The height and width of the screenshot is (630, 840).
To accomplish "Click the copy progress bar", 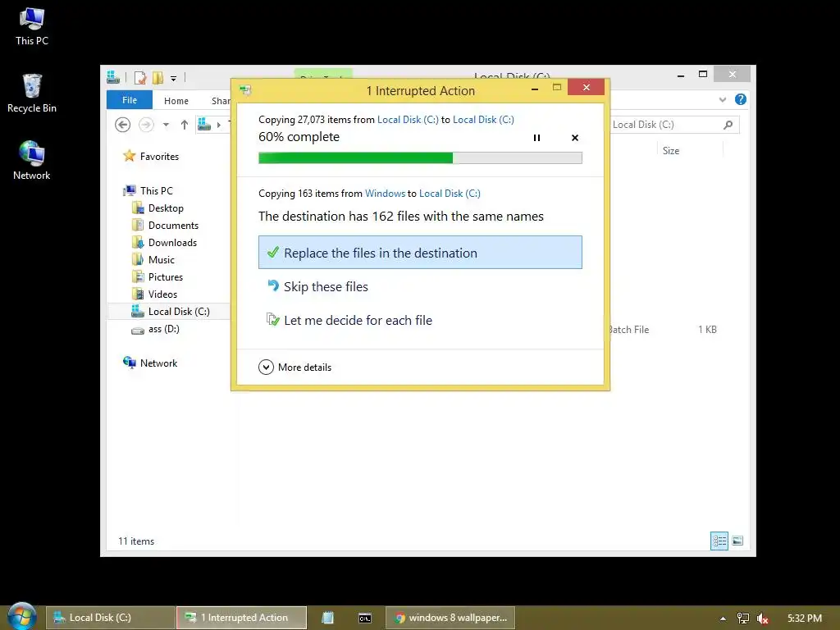I will [420, 157].
